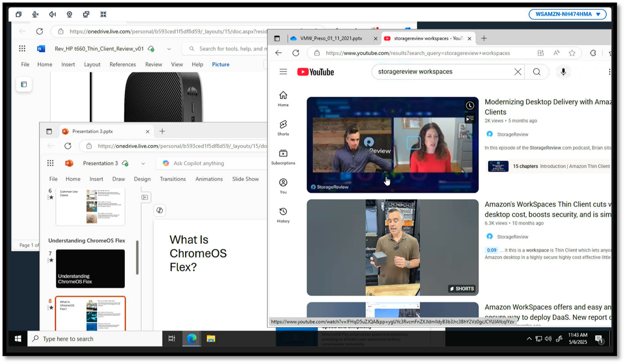The width and height of the screenshot is (625, 364).
Task: Expand the chevron next to Presentation 3 title
Action: point(143,163)
